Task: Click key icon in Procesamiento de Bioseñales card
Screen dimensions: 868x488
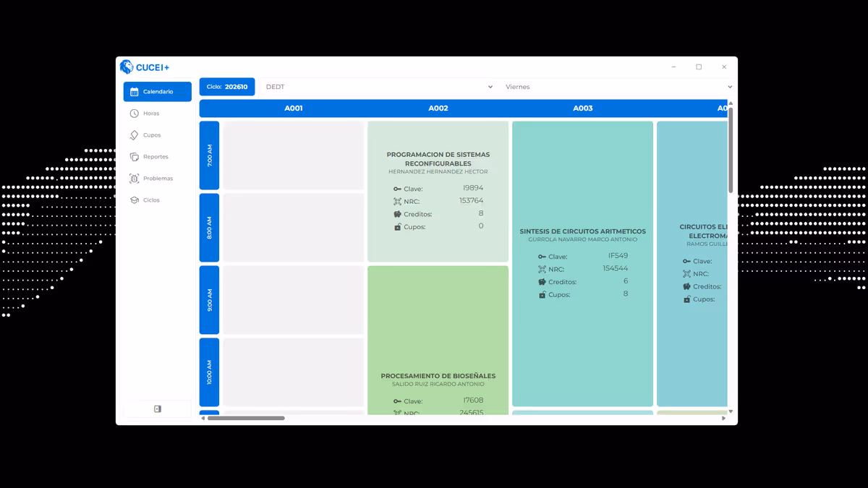Action: point(397,401)
